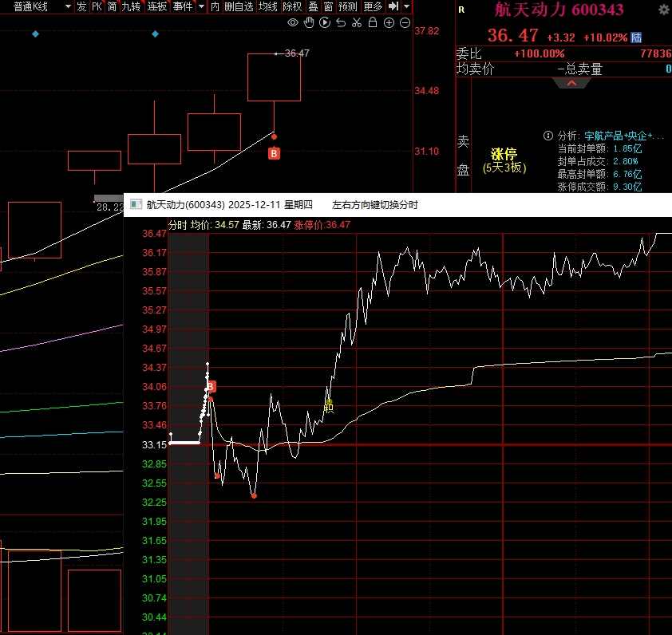Select the 九转 indicator button
The image size is (672, 635).
131,6
